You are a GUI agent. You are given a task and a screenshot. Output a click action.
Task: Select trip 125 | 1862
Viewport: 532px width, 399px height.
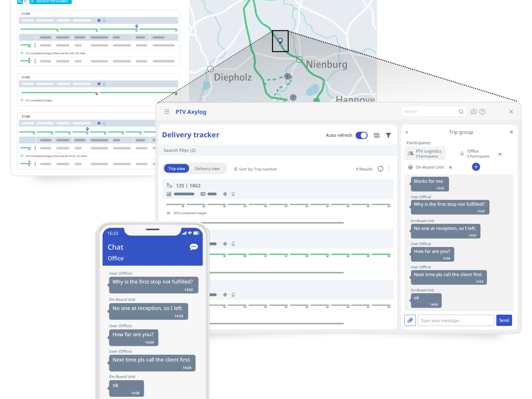pos(188,186)
